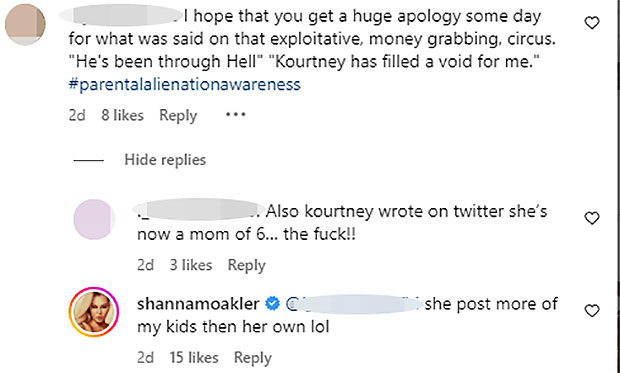Reply to the top comment
Screen dimensions: 620x373
click(x=178, y=115)
